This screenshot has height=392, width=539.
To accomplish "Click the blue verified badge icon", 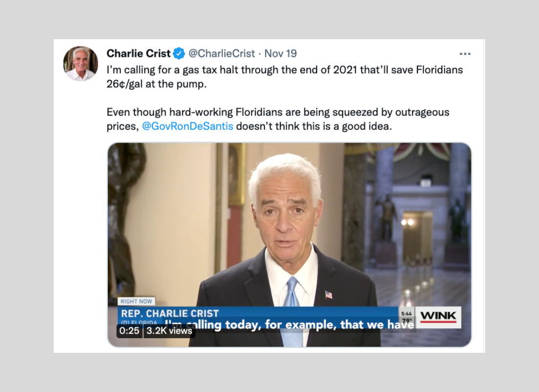I will point(179,53).
